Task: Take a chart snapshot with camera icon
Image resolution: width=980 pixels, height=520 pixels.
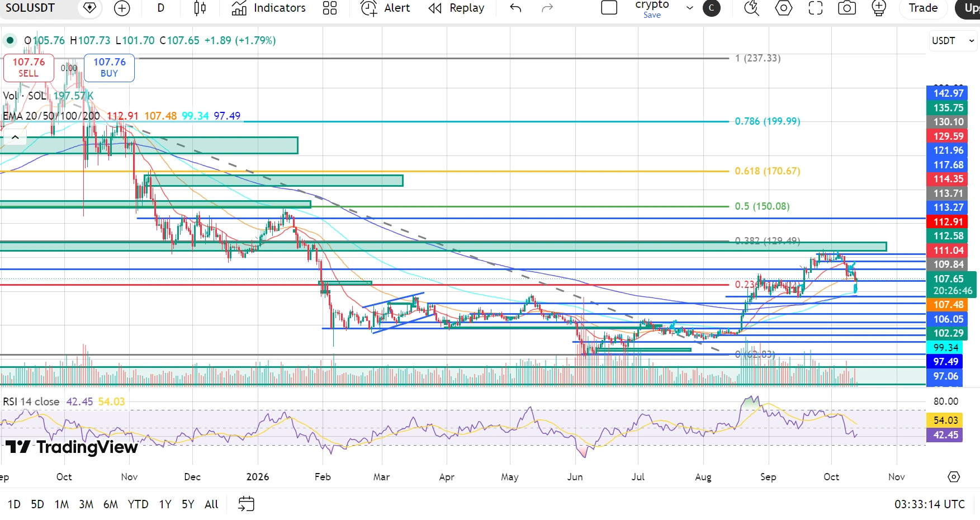Action: (847, 8)
